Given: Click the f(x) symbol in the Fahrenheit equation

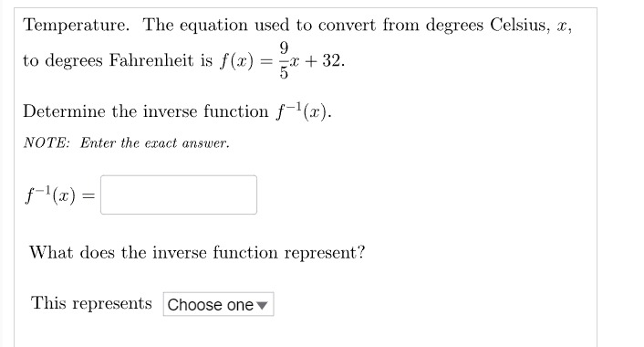Looking at the screenshot, I should pos(237,61).
